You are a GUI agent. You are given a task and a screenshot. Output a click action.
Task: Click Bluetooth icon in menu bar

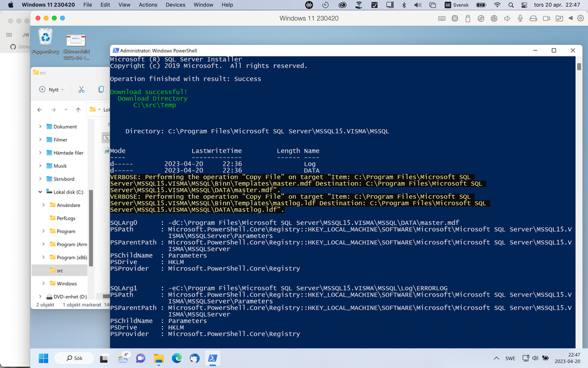(404, 5)
